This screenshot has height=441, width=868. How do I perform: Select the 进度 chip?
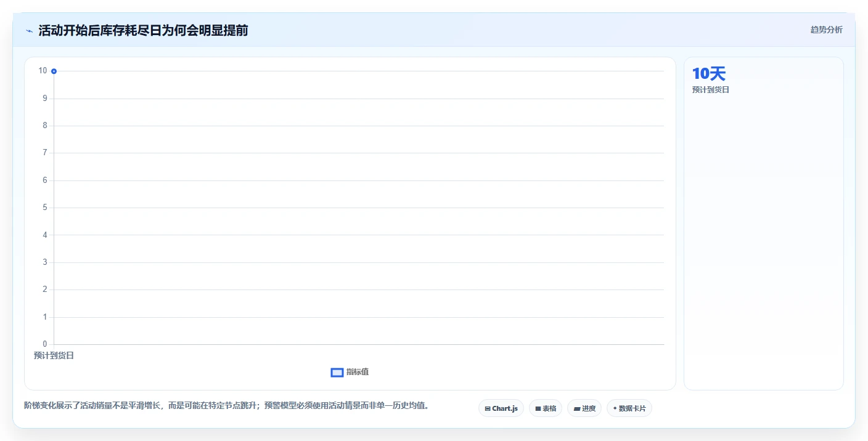[584, 408]
